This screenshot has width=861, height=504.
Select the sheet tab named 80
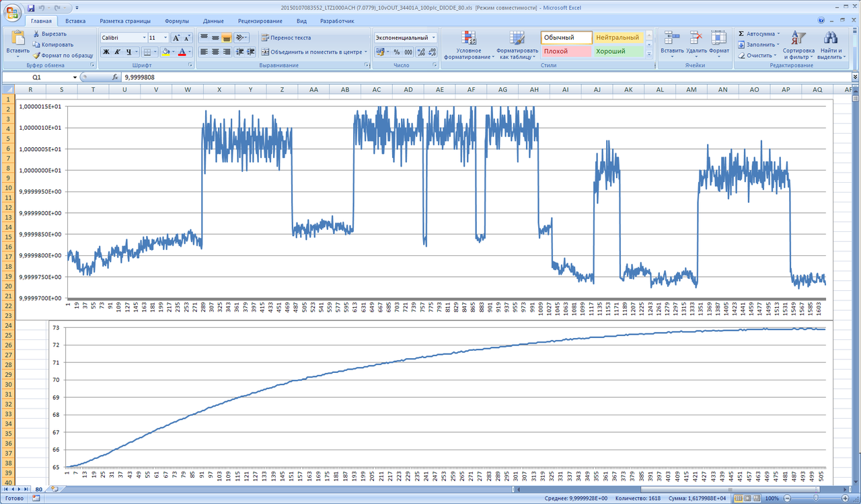[39, 489]
